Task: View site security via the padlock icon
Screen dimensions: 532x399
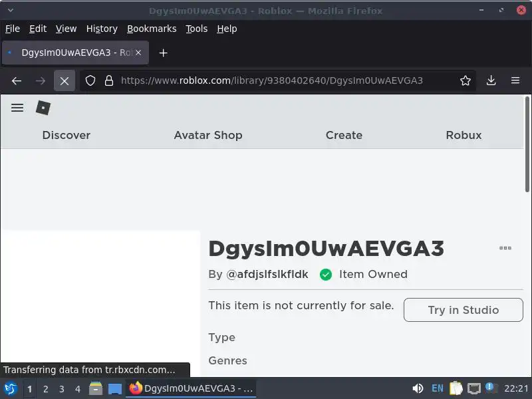Action: tap(109, 80)
